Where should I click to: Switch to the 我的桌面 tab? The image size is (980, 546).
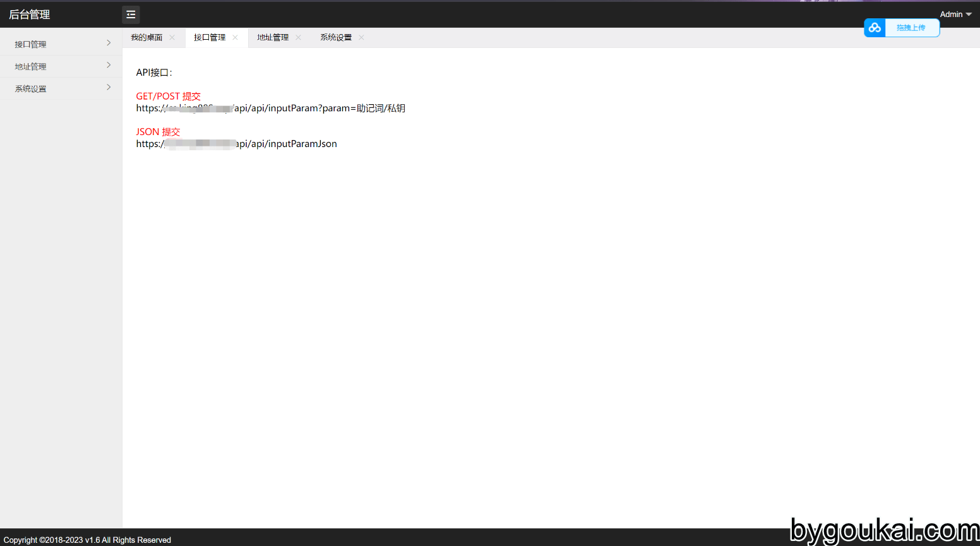tap(146, 37)
